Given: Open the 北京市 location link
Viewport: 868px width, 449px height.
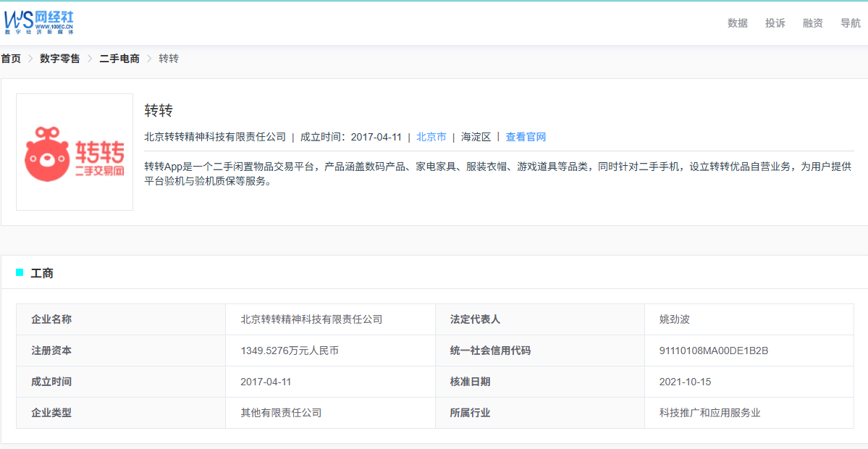Looking at the screenshot, I should pyautogui.click(x=431, y=138).
